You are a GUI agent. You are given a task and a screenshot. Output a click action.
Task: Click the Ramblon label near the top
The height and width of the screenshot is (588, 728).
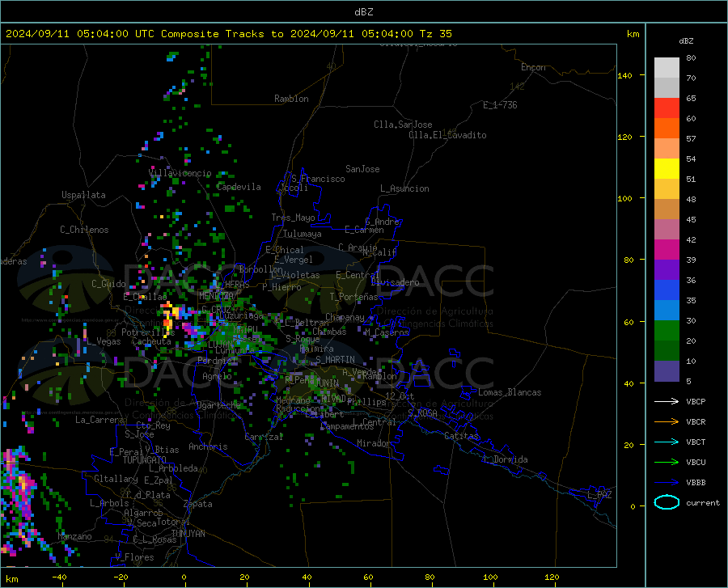(291, 99)
